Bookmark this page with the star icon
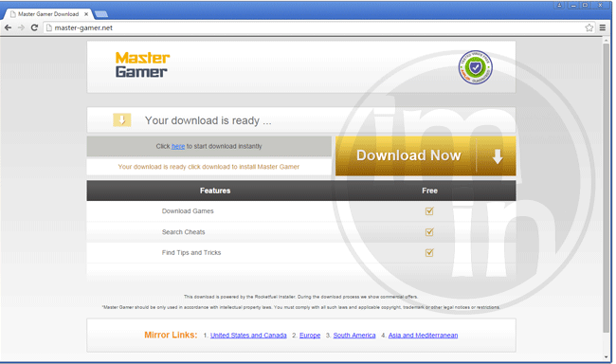The image size is (616, 364). click(589, 27)
